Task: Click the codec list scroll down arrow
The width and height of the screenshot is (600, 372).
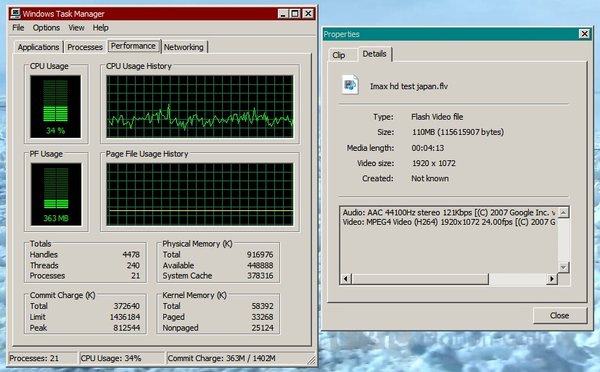Action: [563, 267]
